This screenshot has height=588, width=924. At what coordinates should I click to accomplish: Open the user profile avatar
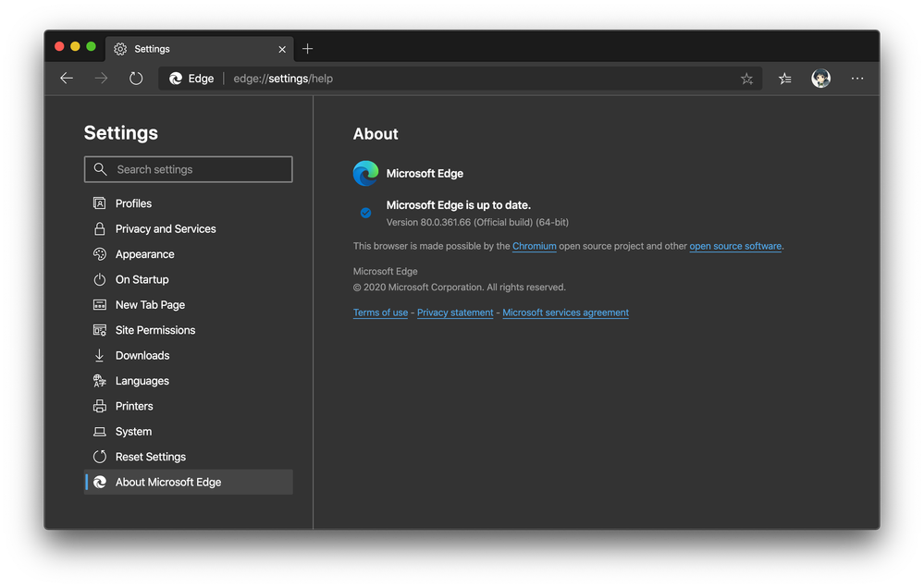(821, 79)
